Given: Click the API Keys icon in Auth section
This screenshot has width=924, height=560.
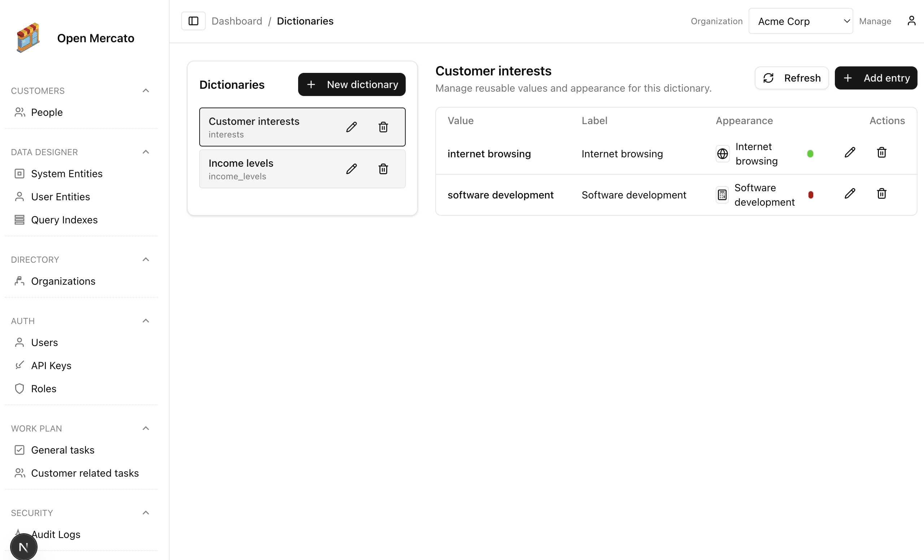Looking at the screenshot, I should point(19,365).
